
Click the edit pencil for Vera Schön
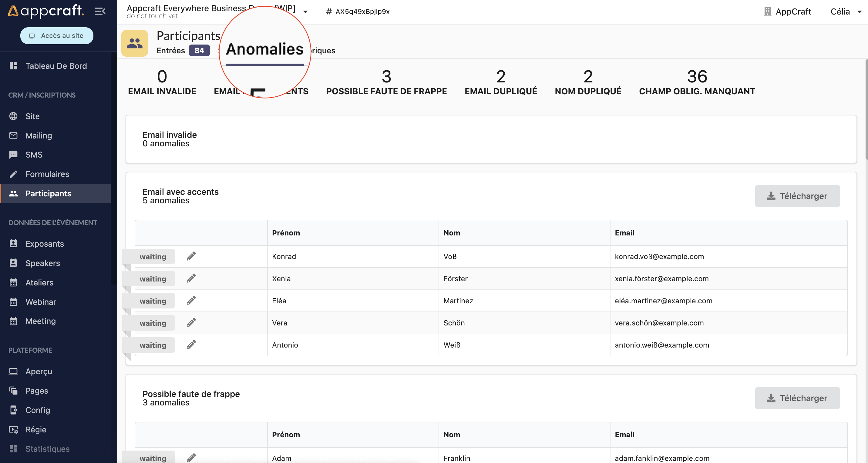pyautogui.click(x=191, y=323)
